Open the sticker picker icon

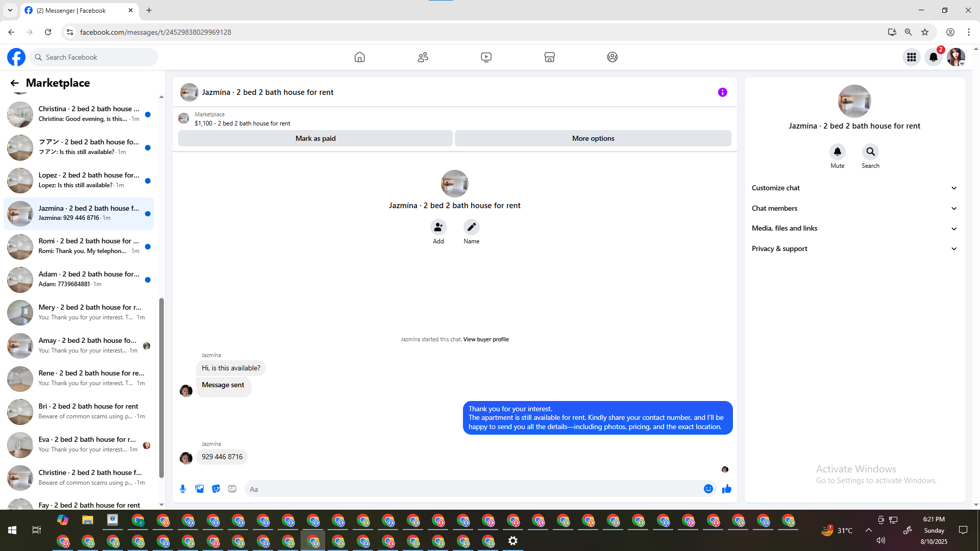[216, 489]
